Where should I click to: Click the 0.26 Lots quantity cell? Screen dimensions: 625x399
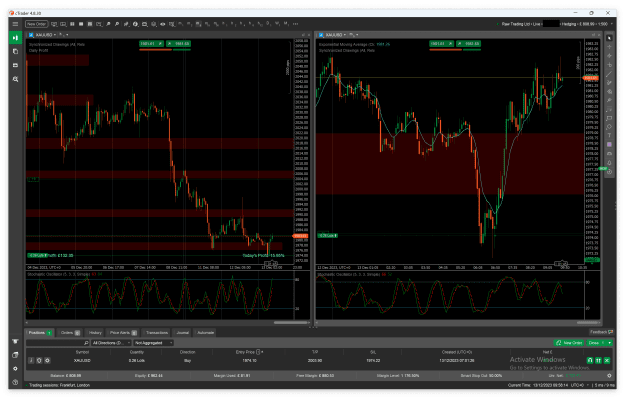137,360
